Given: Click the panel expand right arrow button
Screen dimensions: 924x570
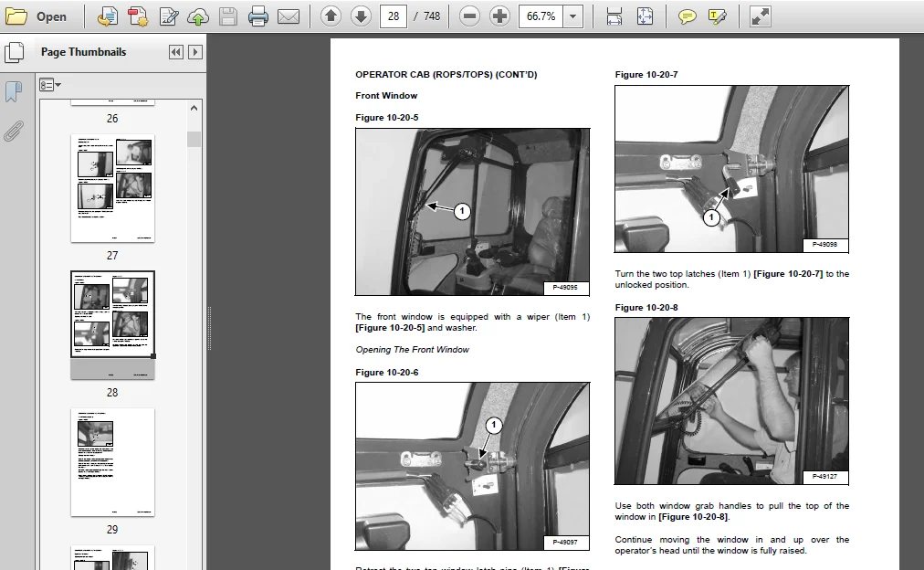Looking at the screenshot, I should tap(195, 52).
